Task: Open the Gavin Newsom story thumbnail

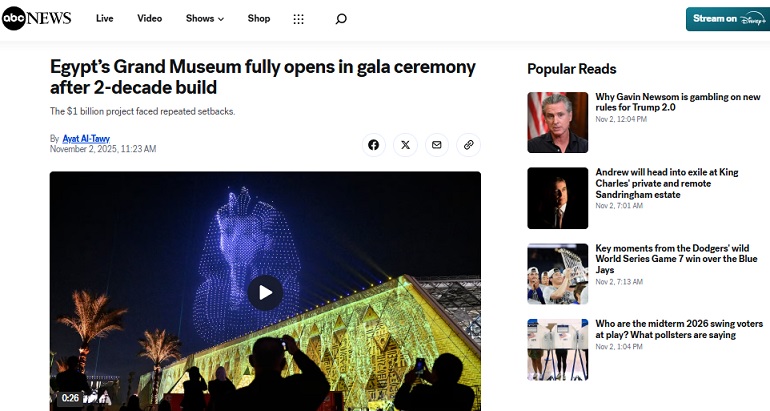Action: pyautogui.click(x=557, y=122)
